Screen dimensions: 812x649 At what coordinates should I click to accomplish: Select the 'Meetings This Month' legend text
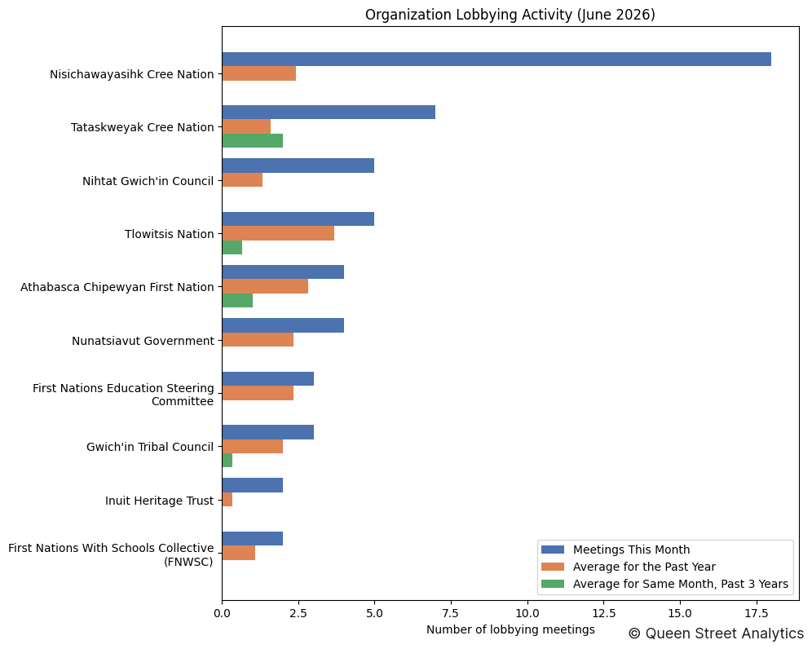click(x=631, y=550)
